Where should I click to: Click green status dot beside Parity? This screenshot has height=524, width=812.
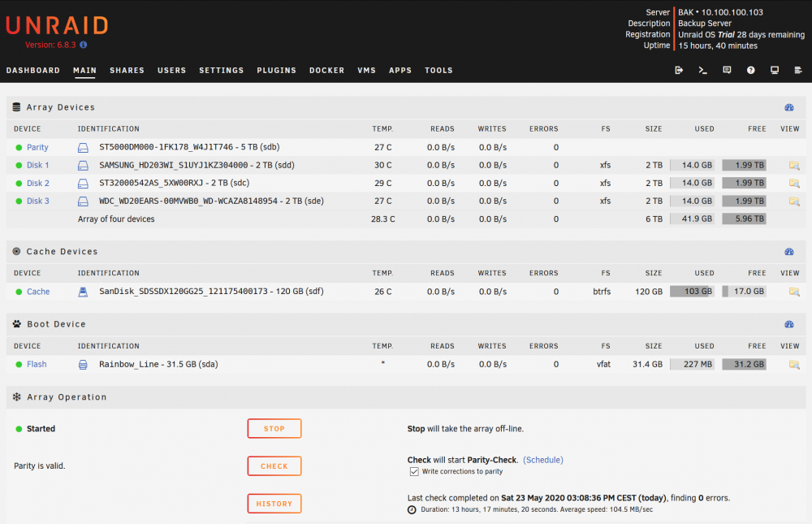point(19,148)
